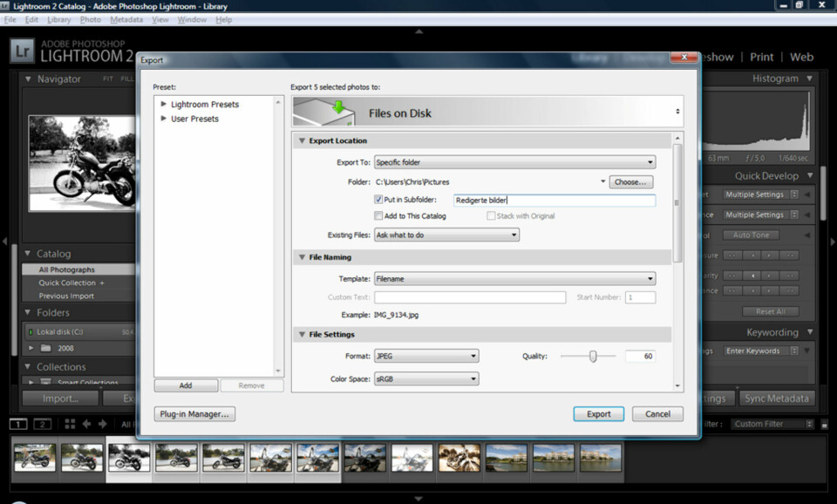Click the Add preset button
This screenshot has width=837, height=504.
186,385
